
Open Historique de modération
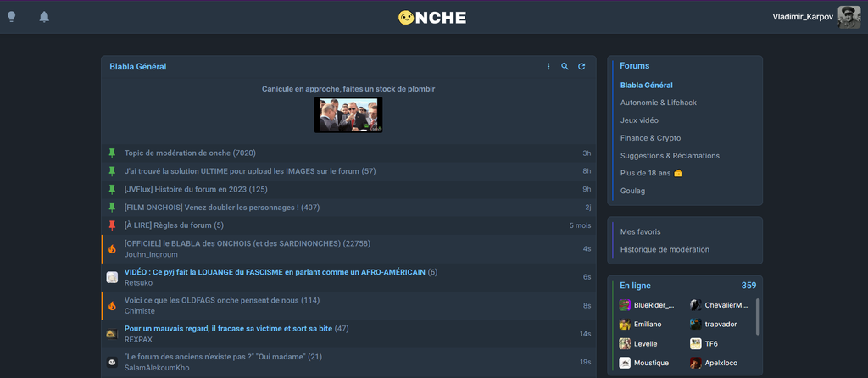665,249
